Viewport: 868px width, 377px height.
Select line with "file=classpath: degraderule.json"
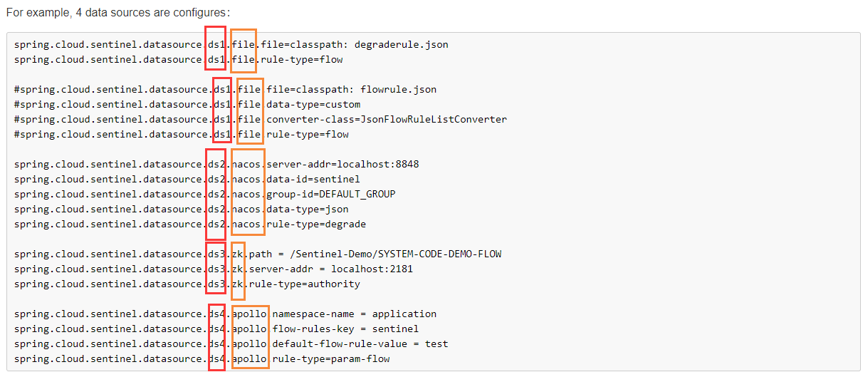click(231, 45)
